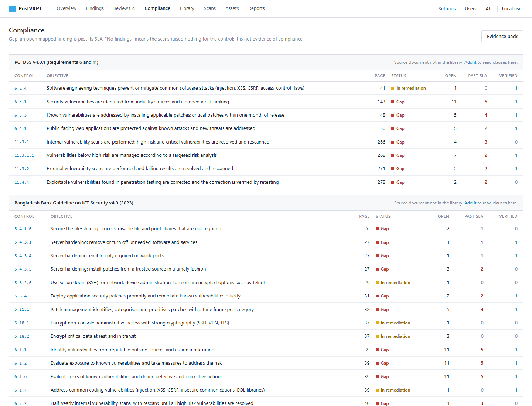Click the PostVAPT blue square logo
532x406 pixels.
pos(12,8)
